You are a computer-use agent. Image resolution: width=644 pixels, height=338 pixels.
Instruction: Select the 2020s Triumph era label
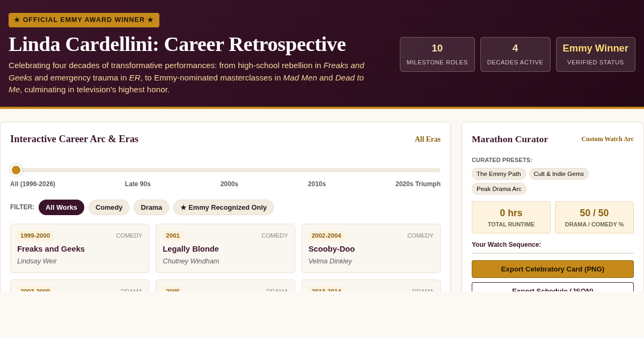tap(418, 184)
